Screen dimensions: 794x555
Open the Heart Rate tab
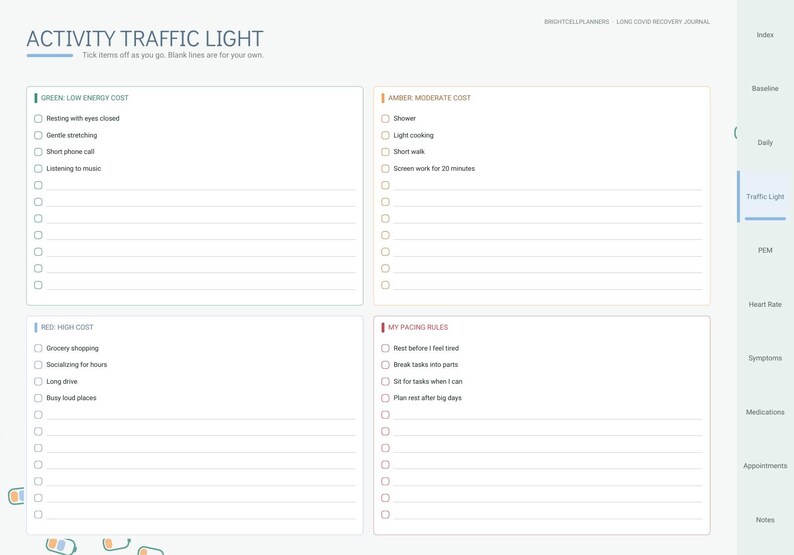coord(765,304)
